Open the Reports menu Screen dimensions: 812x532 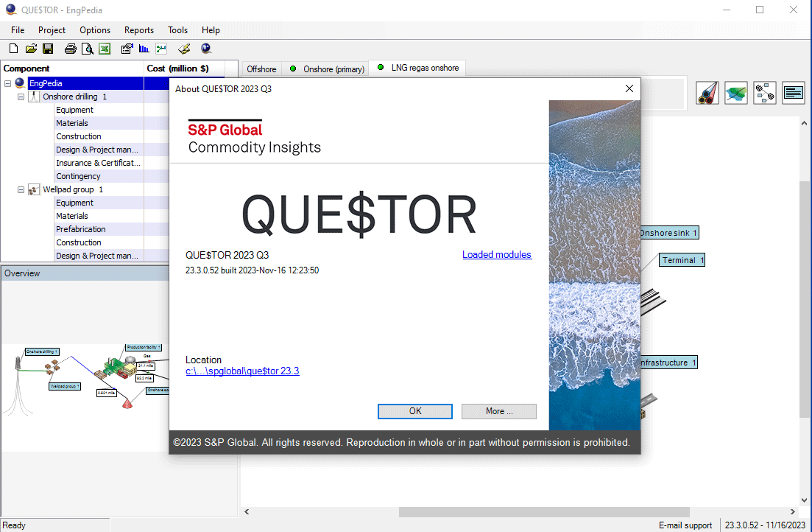tap(139, 30)
